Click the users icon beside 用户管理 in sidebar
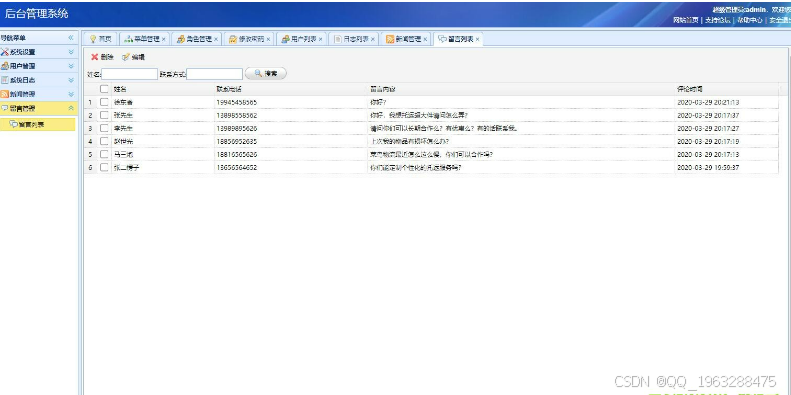 pos(5,66)
